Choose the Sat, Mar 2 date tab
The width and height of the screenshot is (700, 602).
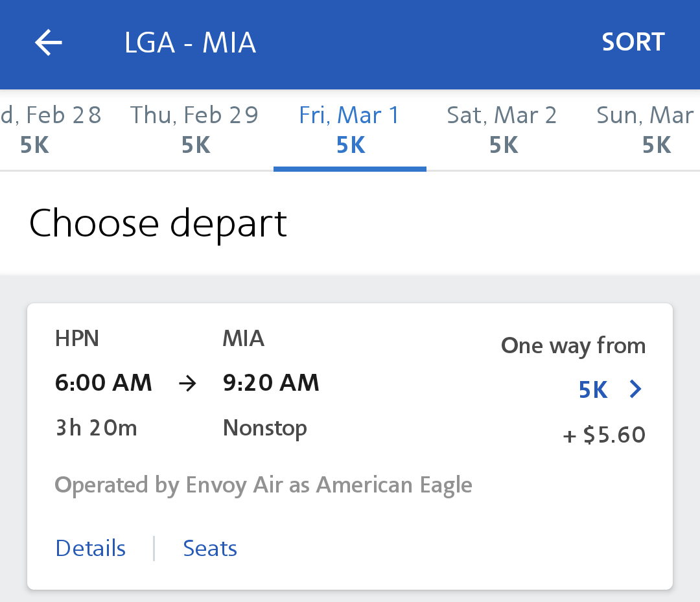[x=502, y=130]
